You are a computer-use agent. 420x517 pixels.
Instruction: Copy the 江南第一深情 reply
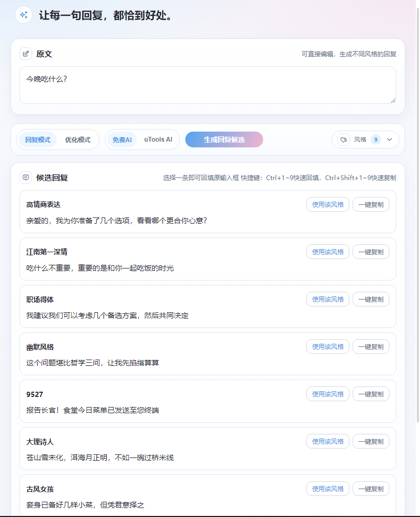coord(371,252)
